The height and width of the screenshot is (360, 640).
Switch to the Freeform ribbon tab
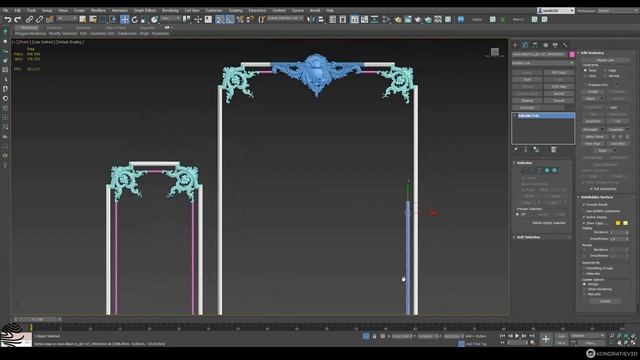tap(54, 28)
